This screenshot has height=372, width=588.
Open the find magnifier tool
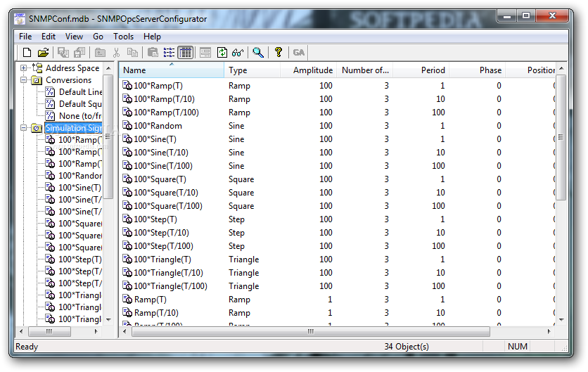click(258, 53)
